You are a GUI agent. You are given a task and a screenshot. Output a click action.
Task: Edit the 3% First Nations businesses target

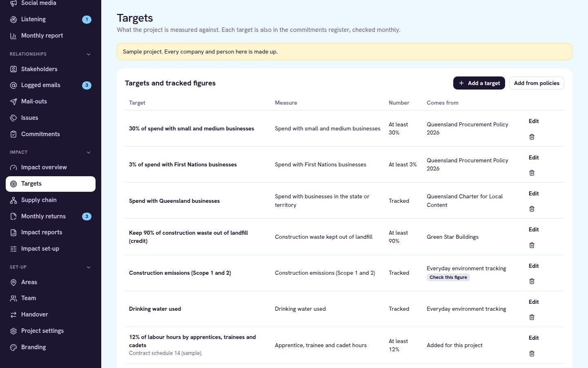coord(534,157)
